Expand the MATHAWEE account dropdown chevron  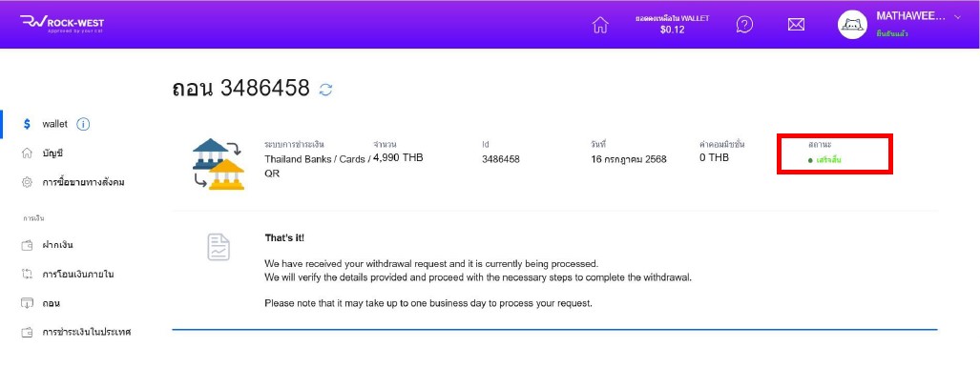click(957, 17)
